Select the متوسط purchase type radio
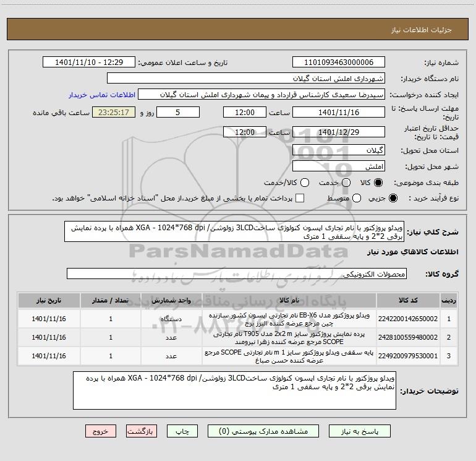 point(357,198)
